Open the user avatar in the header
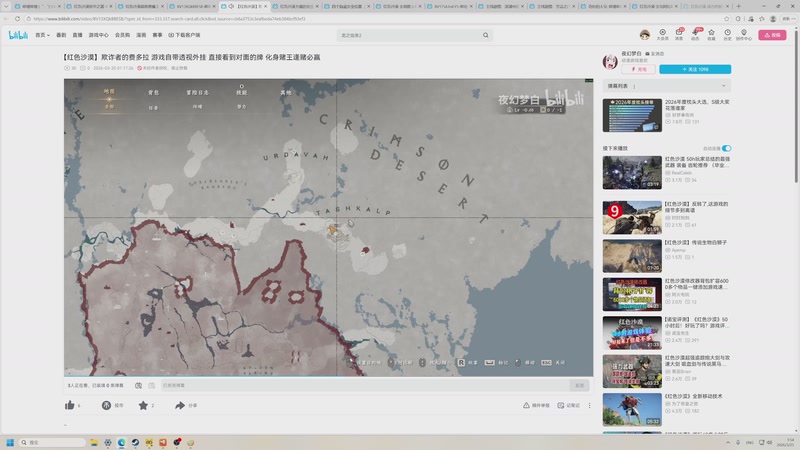Viewport: 800px width, 450px height. point(645,35)
